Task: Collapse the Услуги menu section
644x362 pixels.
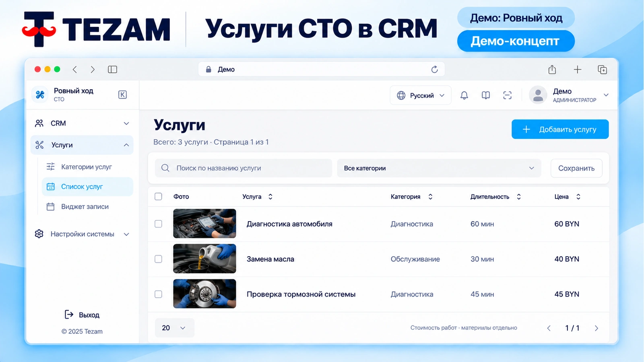Action: click(x=82, y=145)
